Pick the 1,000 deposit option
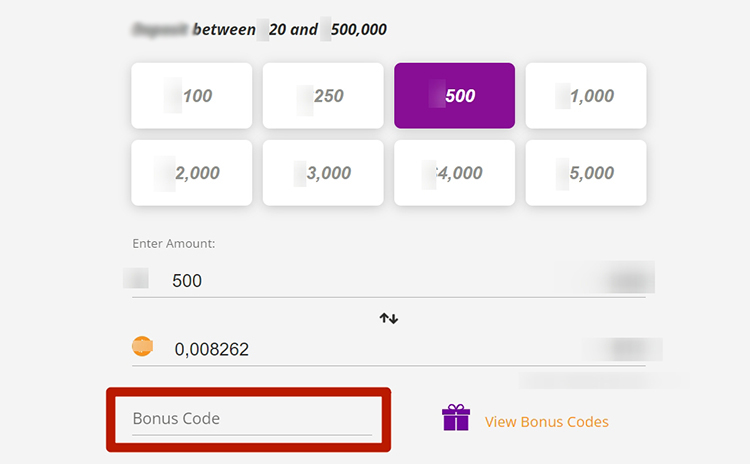The height and width of the screenshot is (464, 750). point(586,96)
